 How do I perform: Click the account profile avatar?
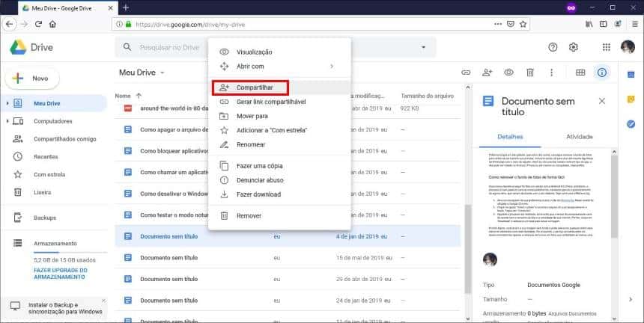tap(628, 47)
